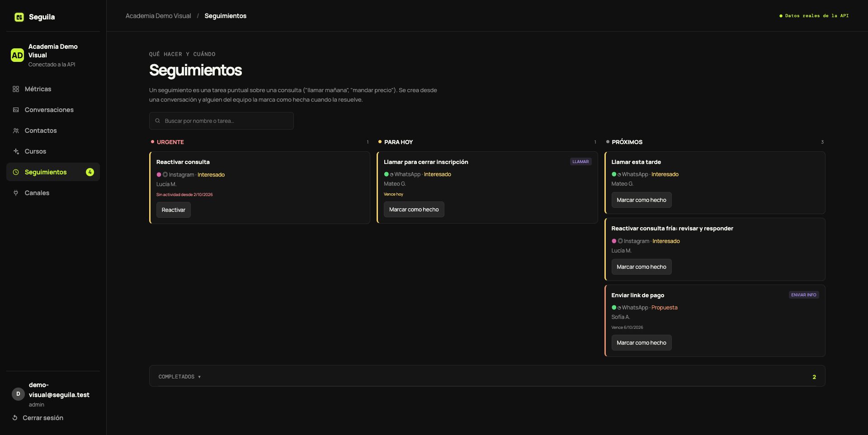
Task: Mark Llamar esta tarde as done
Action: coord(642,200)
